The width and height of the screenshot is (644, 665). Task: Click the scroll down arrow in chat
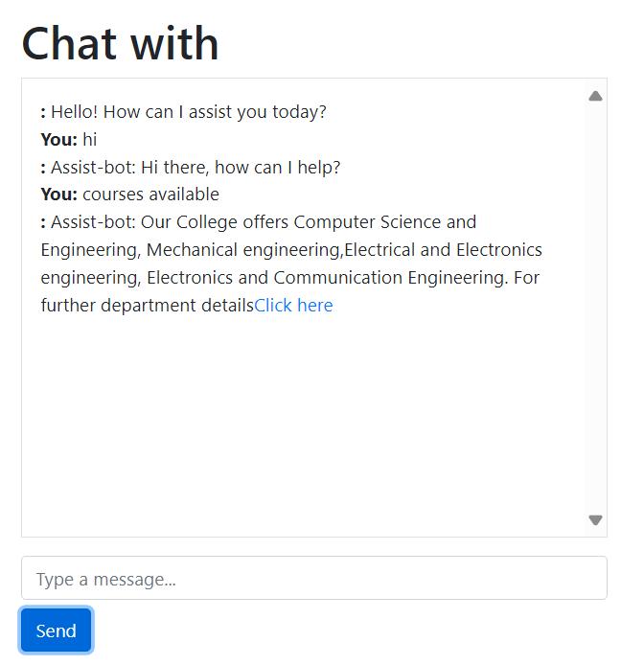pos(595,520)
